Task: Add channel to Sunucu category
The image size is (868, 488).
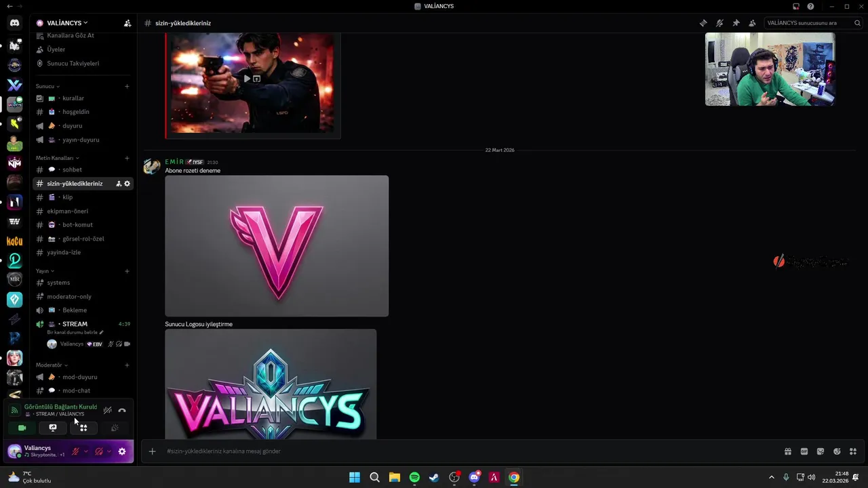Action: point(127,86)
